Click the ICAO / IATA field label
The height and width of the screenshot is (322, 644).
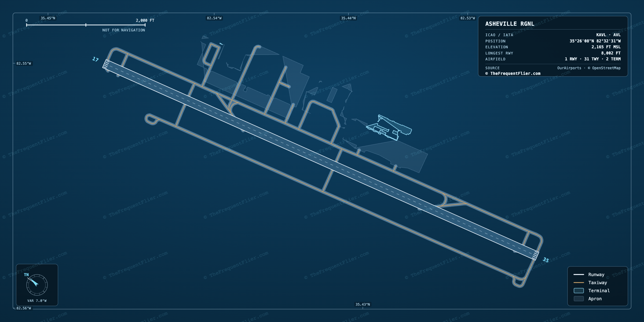[x=499, y=35]
